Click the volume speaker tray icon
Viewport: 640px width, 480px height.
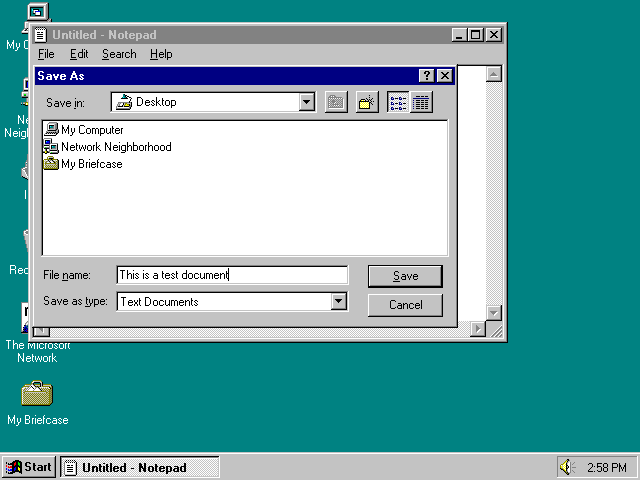(567, 467)
